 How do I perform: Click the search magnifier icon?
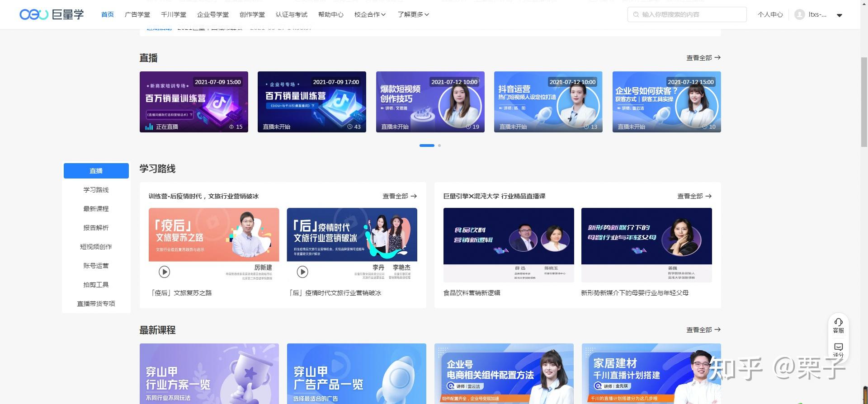click(636, 14)
